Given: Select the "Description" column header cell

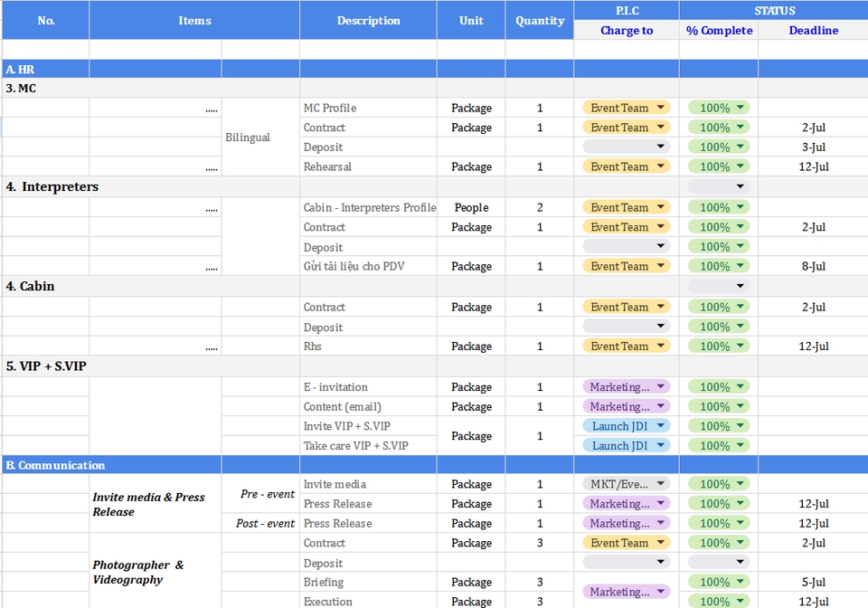Looking at the screenshot, I should click(368, 20).
